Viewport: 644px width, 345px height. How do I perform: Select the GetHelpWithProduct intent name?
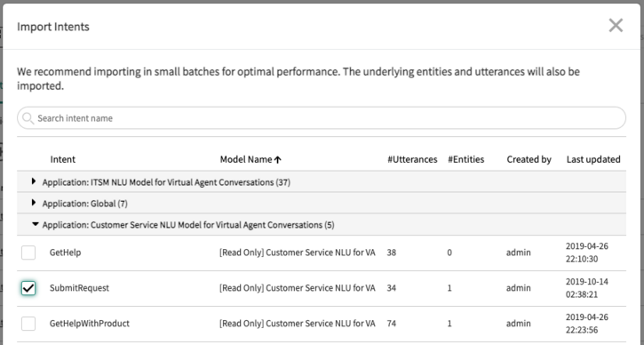tap(90, 324)
